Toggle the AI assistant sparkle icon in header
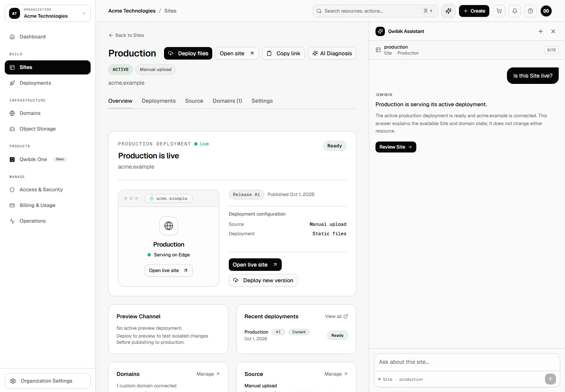The height and width of the screenshot is (392, 565). click(x=448, y=11)
